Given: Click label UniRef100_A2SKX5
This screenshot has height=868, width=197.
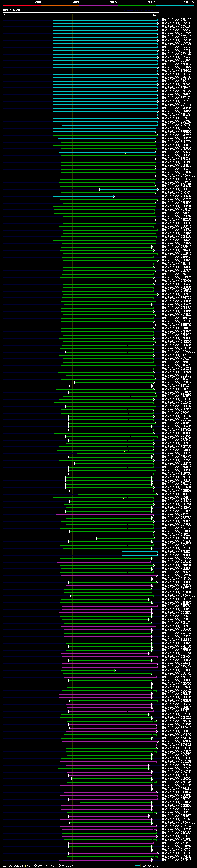Looking at the screenshot, I should (177, 152).
